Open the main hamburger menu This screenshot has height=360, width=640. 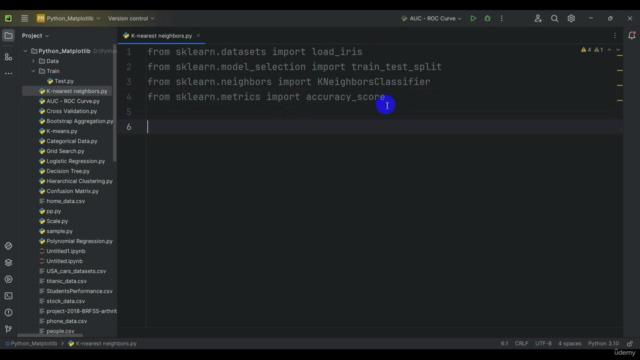24,18
